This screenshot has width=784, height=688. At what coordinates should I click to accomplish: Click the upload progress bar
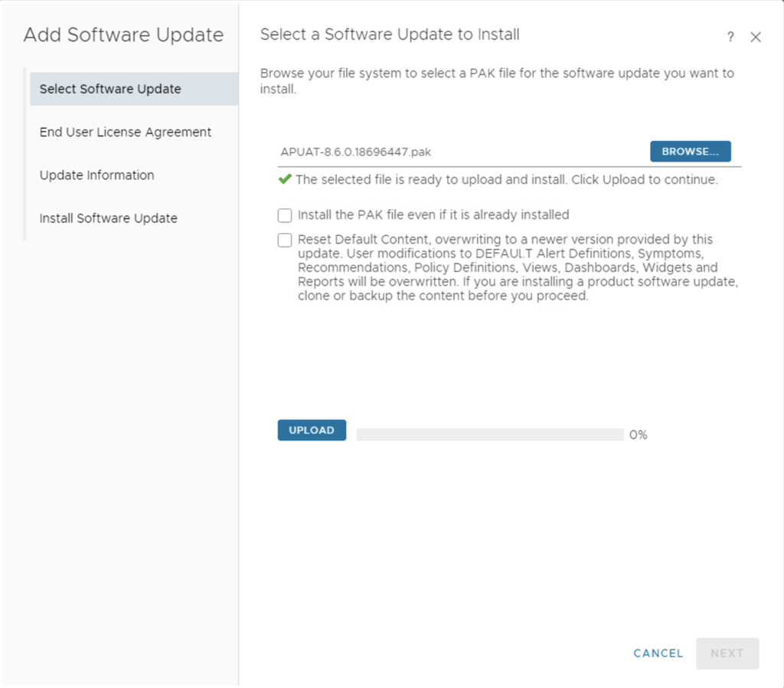[x=490, y=435]
